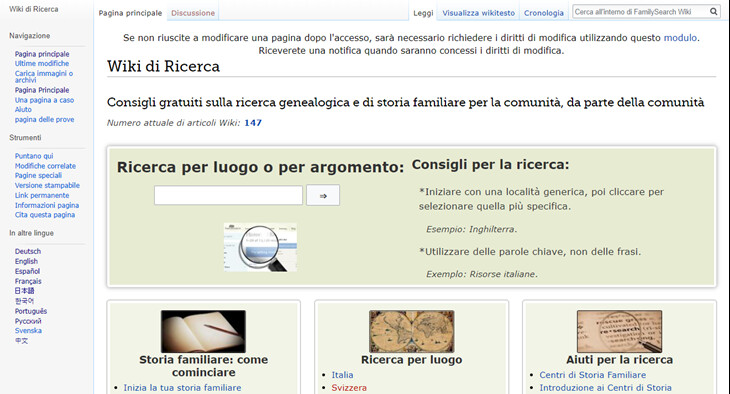730x394 pixels.
Task: Click the Wiki di Ricerca logo text
Action: tap(34, 9)
